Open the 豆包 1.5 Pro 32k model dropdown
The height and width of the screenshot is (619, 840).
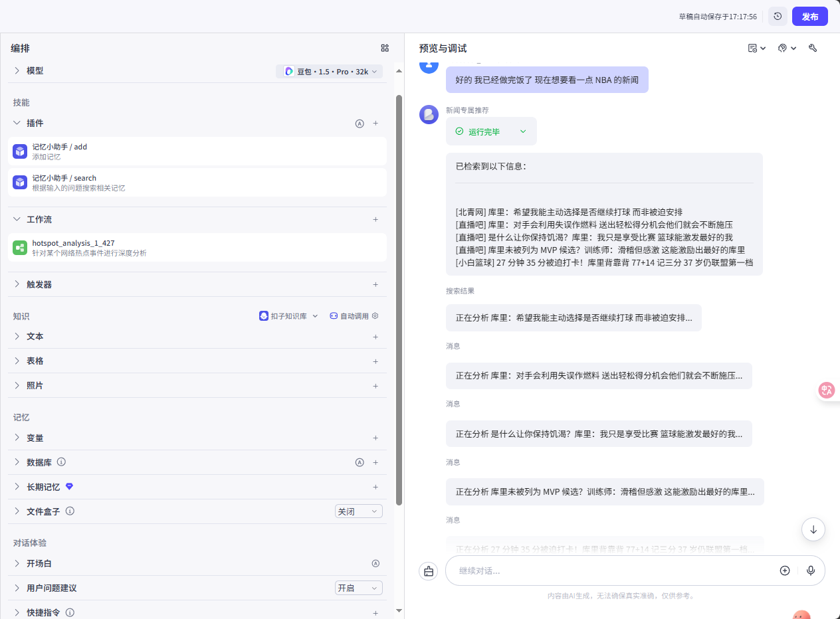(330, 71)
